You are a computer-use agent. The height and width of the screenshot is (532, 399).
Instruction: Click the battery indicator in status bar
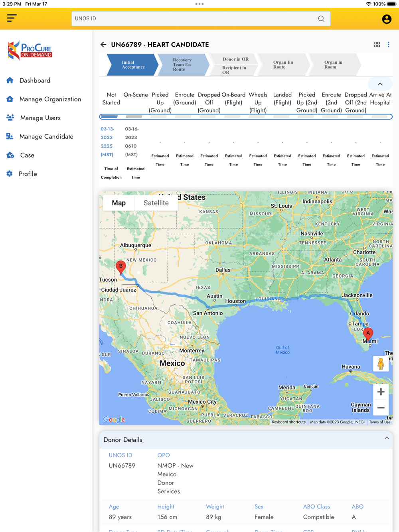point(391,4)
